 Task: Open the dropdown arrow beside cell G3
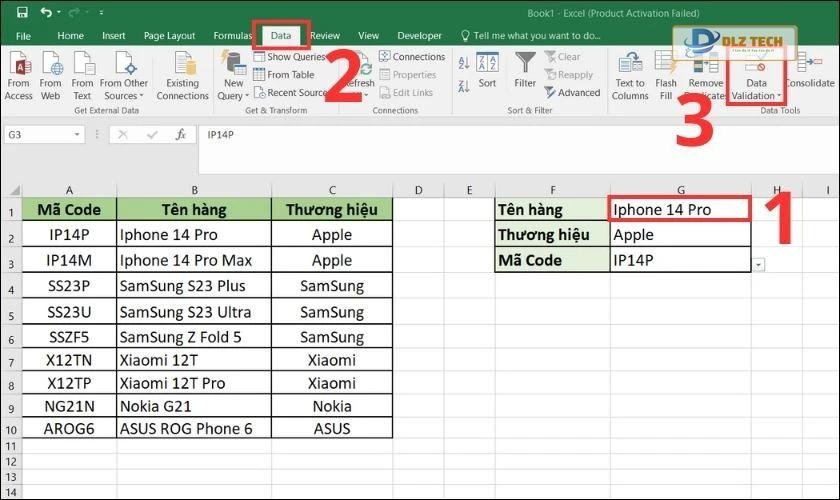(x=758, y=264)
